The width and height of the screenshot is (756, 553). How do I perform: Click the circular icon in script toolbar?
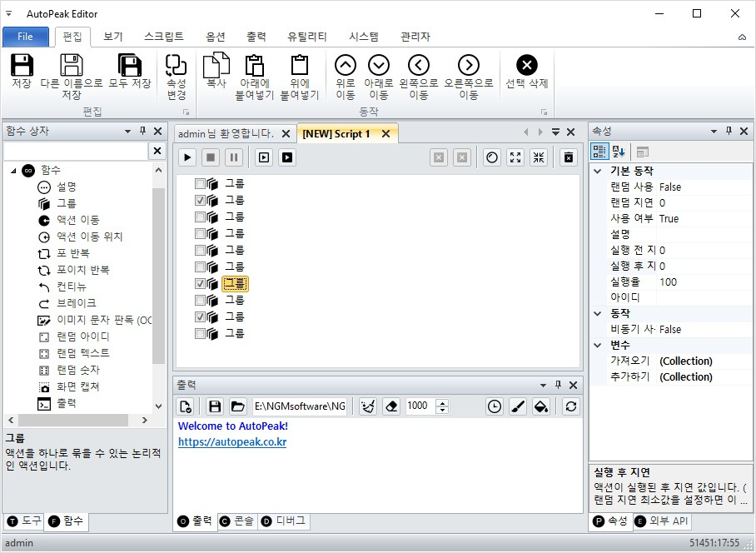pos(492,157)
